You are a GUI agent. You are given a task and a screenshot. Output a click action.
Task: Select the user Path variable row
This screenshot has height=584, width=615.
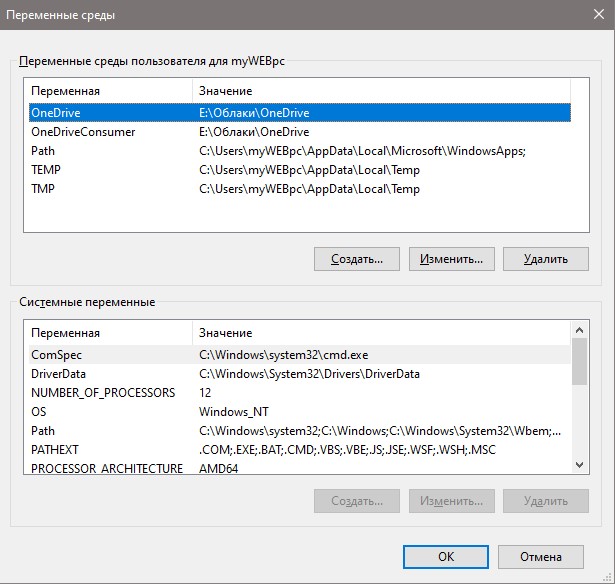pos(300,151)
